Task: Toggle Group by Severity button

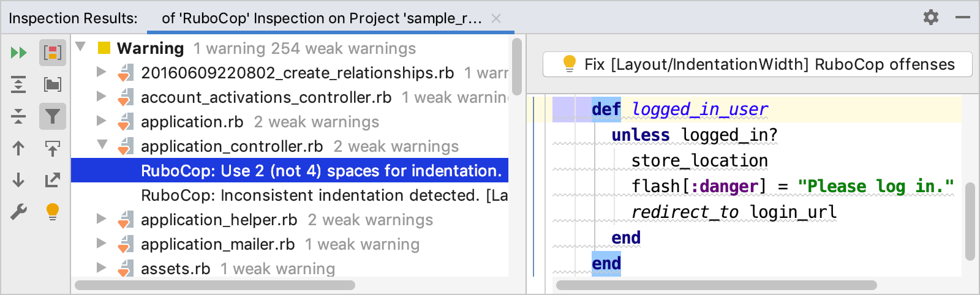Action: click(53, 53)
